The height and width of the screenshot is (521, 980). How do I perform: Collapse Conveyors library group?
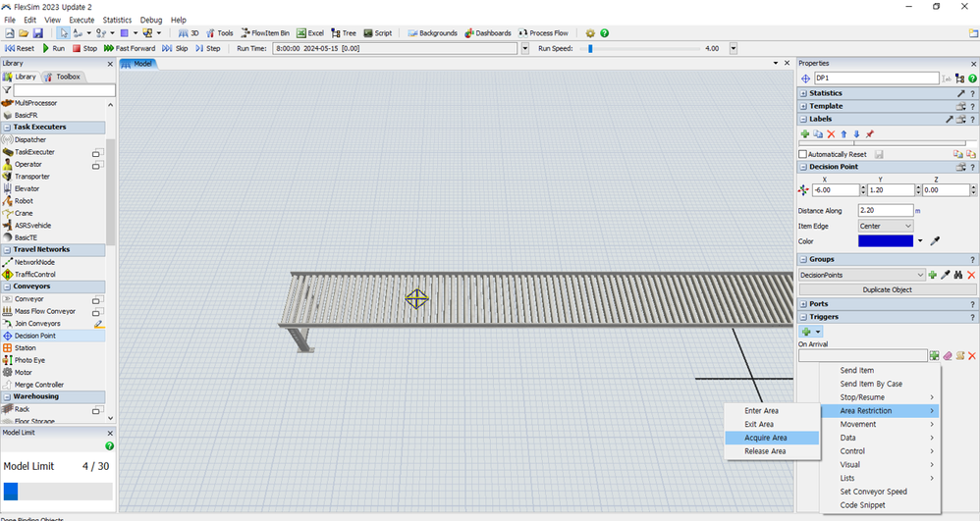(x=7, y=287)
